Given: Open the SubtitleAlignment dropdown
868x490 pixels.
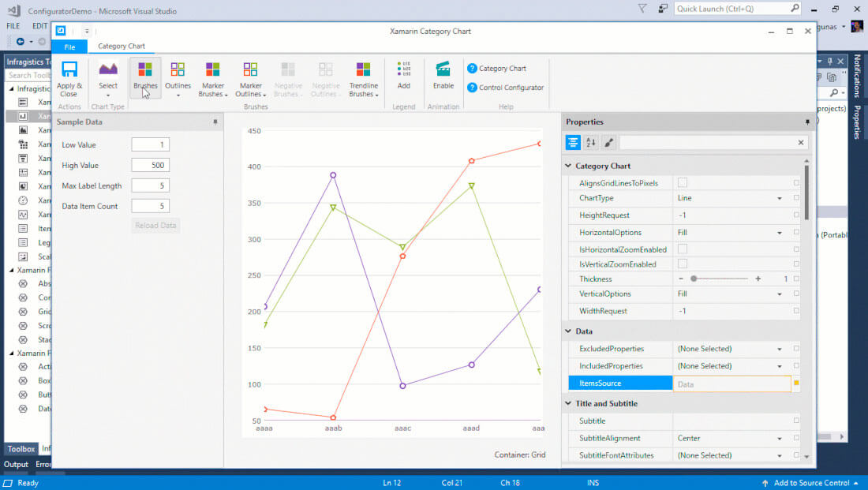Looking at the screenshot, I should pyautogui.click(x=779, y=439).
